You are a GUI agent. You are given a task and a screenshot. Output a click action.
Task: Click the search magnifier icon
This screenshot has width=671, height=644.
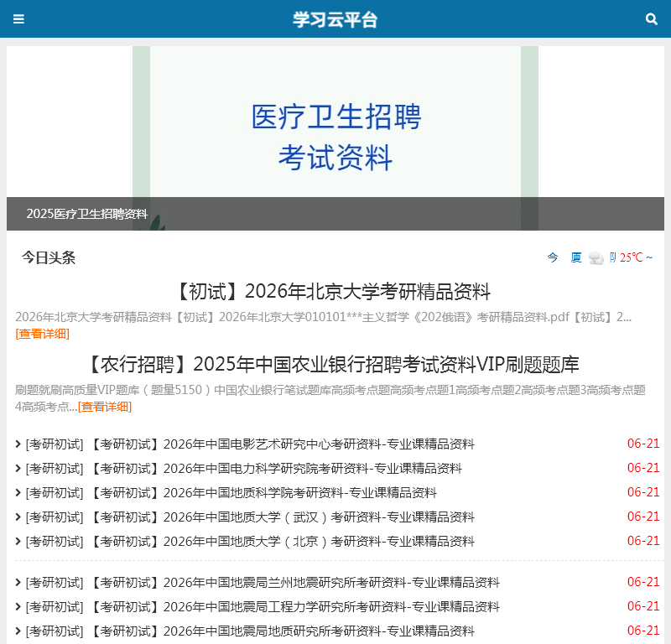click(652, 19)
